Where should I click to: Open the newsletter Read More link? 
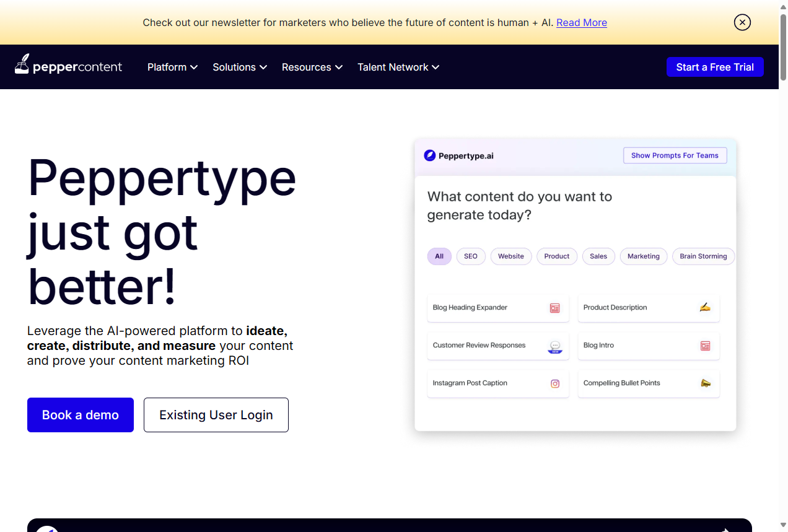click(581, 22)
